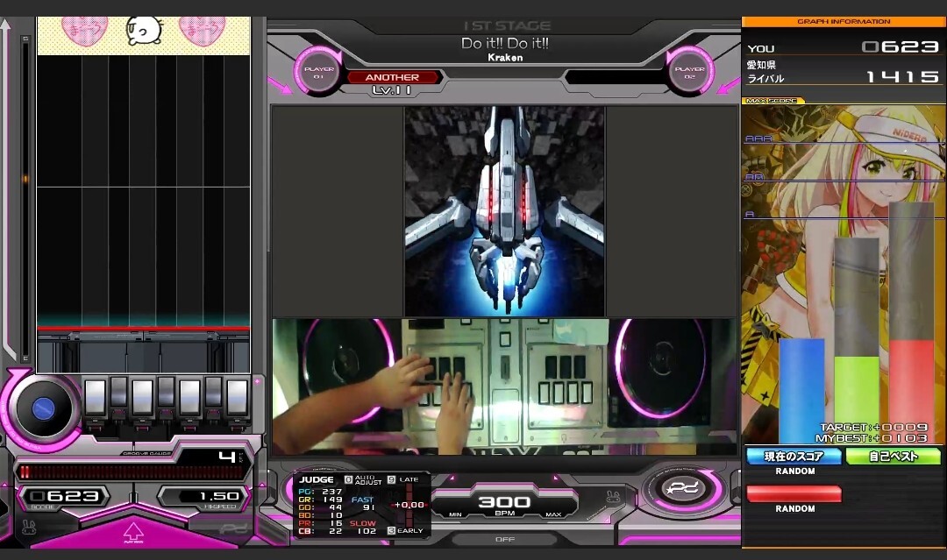Image resolution: width=947 pixels, height=560 pixels.
Task: Click the red target graph bar
Action: [x=911, y=391]
